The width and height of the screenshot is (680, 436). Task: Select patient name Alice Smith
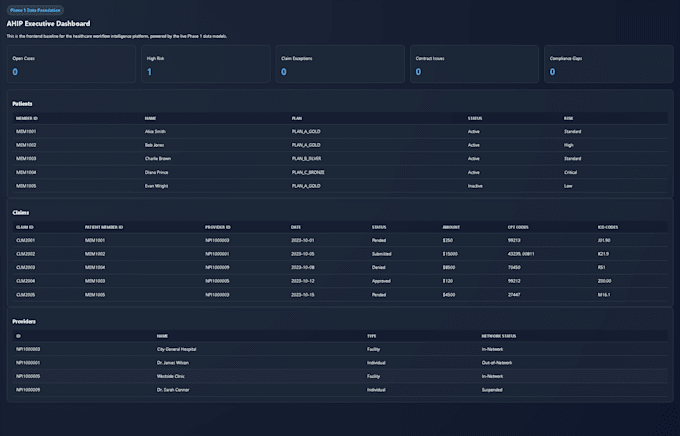(155, 131)
